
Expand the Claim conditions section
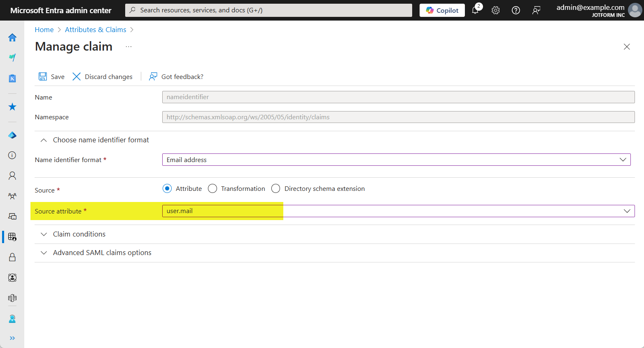[x=79, y=234]
